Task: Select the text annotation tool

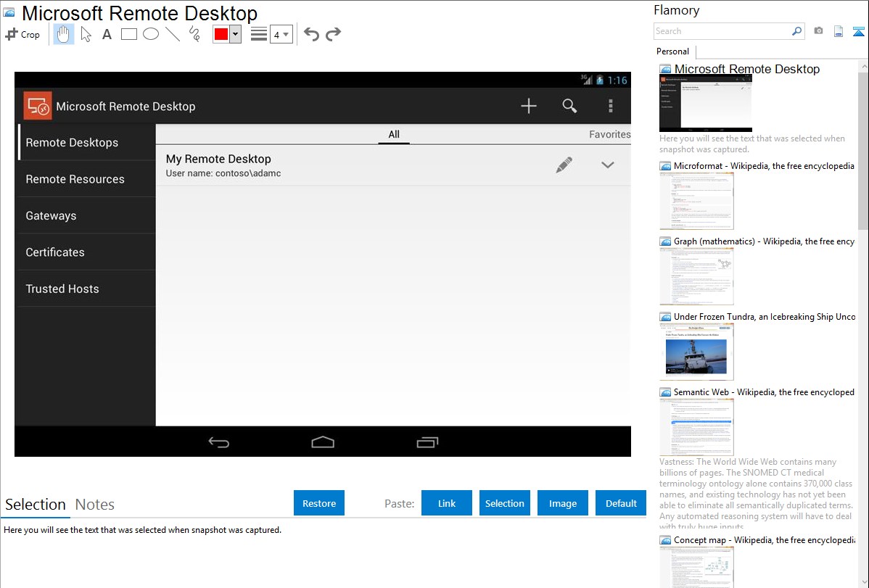Action: (x=107, y=34)
